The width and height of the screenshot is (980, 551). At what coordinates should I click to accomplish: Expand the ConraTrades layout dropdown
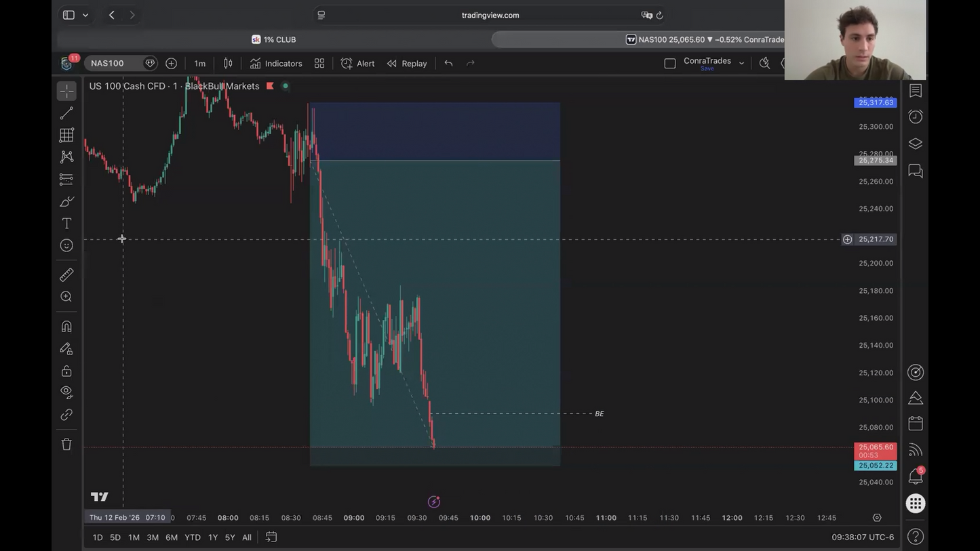point(741,63)
